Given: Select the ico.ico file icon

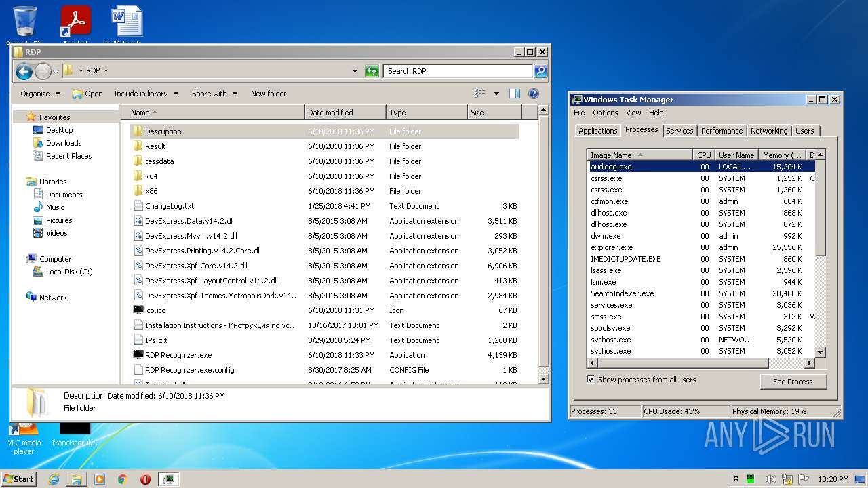Looking at the screenshot, I should tap(138, 310).
